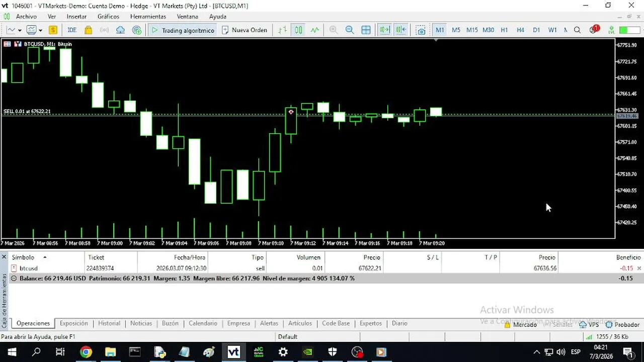Open Windows Start menu
The width and height of the screenshot is (644, 362).
pos(12,352)
